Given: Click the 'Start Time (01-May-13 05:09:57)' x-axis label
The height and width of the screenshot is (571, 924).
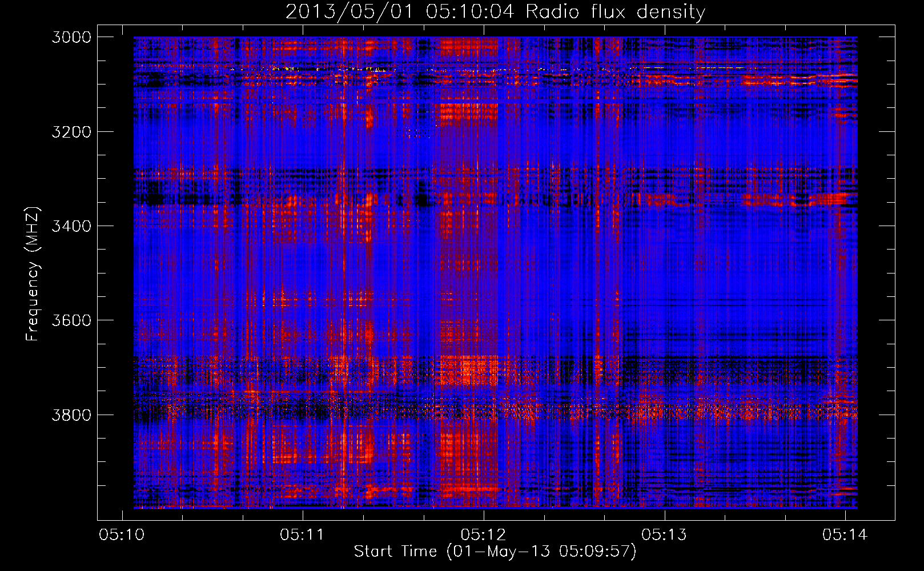Looking at the screenshot, I should (495, 552).
